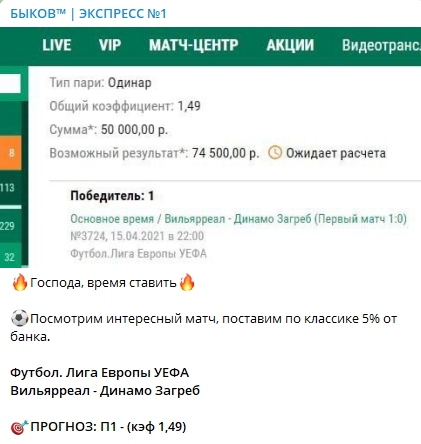421x444 pixels.
Task: Open the VIP menu item
Action: coord(110,45)
